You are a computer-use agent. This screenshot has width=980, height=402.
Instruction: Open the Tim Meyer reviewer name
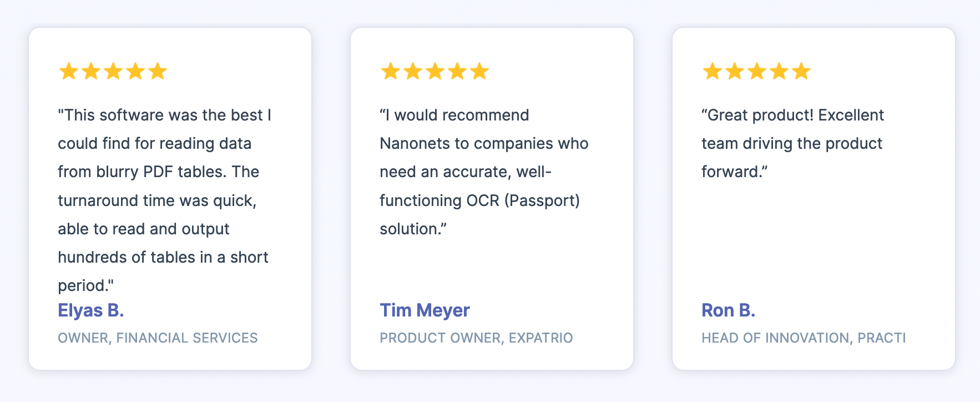click(425, 310)
